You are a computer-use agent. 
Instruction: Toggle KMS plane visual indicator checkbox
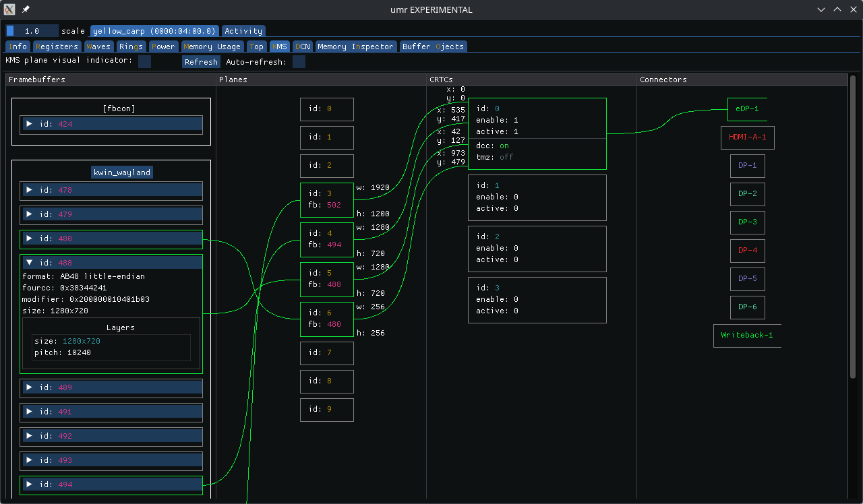[144, 62]
